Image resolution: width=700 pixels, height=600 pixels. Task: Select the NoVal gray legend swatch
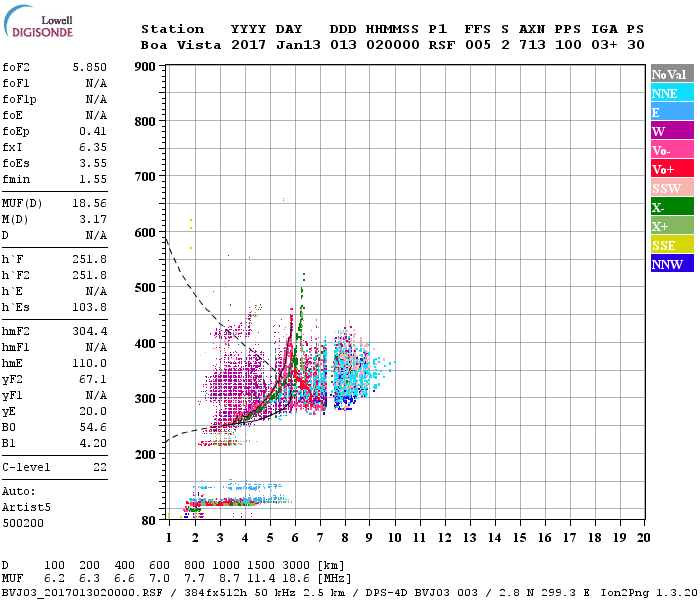pyautogui.click(x=672, y=74)
